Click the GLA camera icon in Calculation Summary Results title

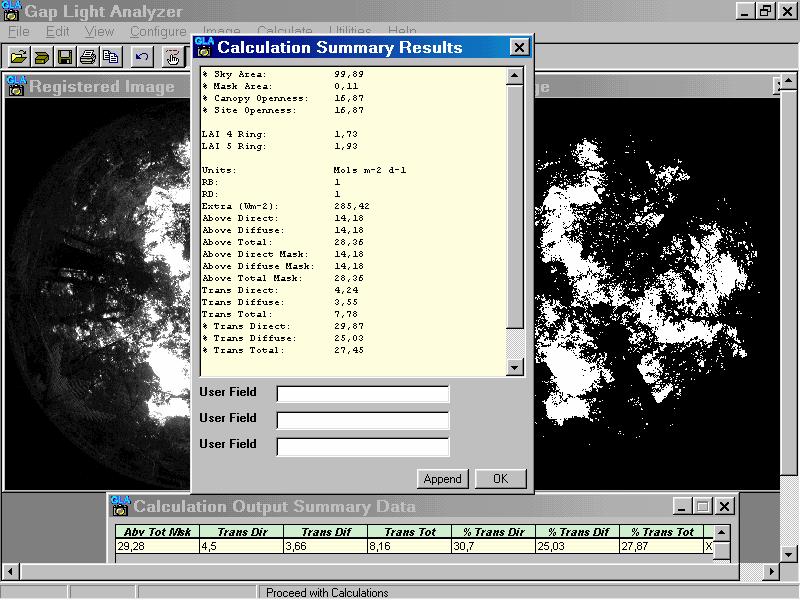coord(204,47)
